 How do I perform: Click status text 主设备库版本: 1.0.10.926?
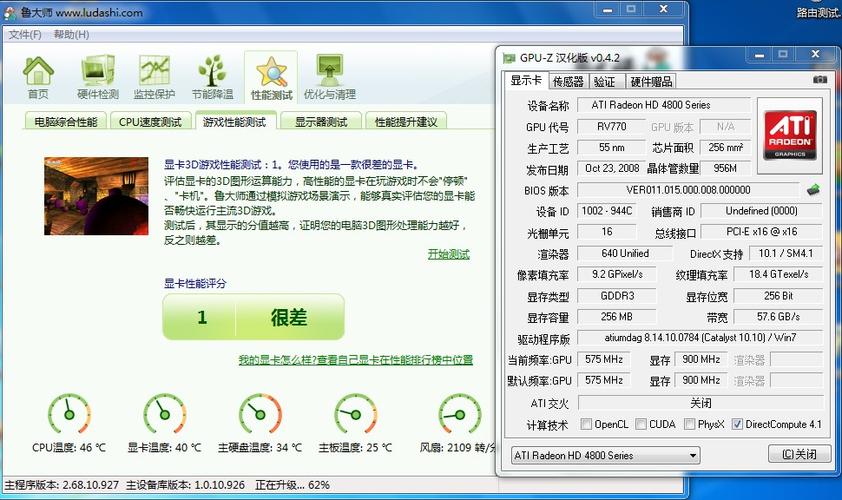tap(185, 485)
